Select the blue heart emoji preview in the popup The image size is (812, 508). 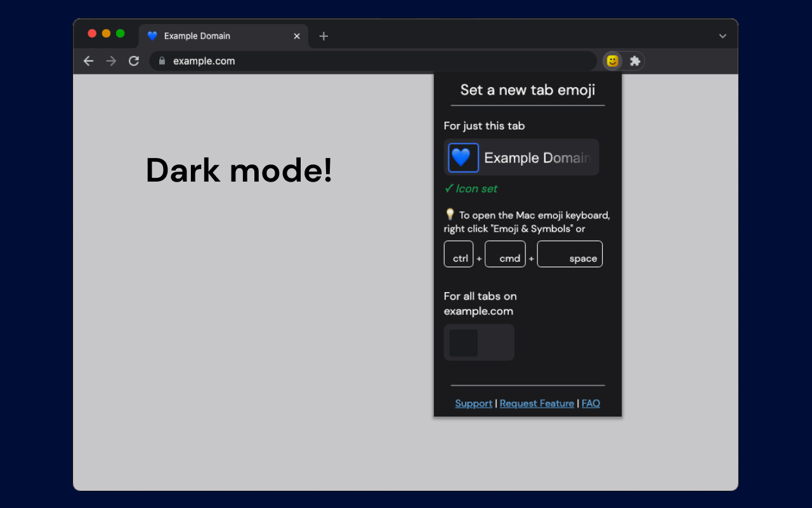(x=462, y=157)
